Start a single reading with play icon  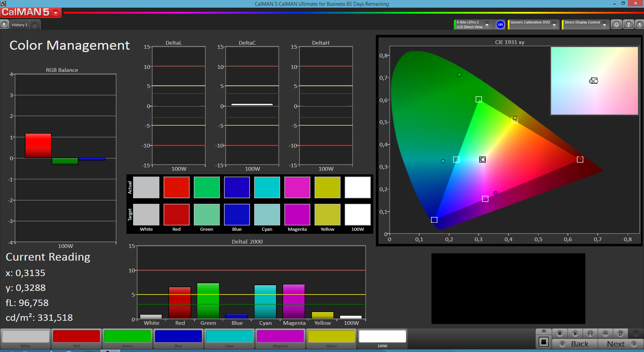tap(575, 334)
